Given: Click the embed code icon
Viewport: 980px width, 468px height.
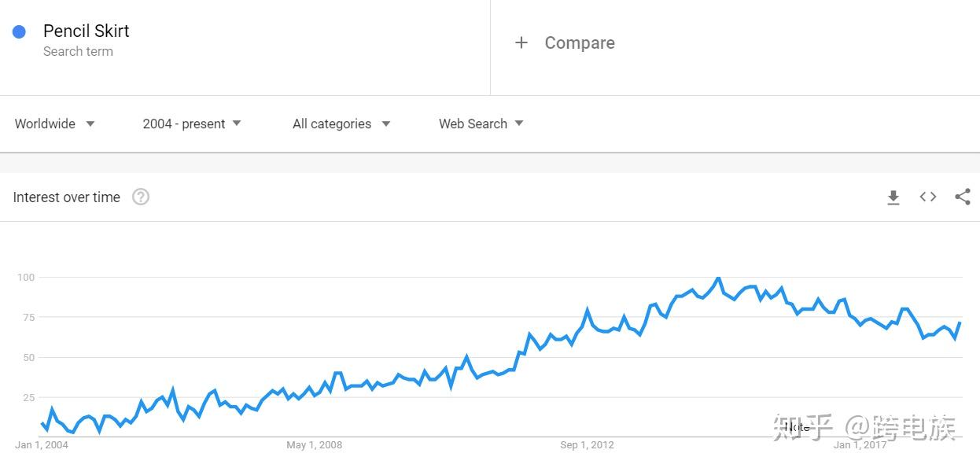Looking at the screenshot, I should tap(928, 197).
